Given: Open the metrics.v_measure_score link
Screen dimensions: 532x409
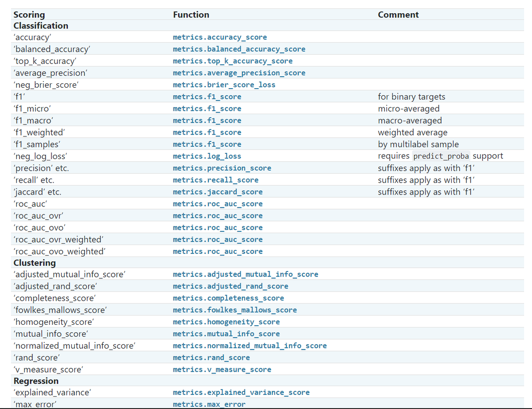Looking at the screenshot, I should click(222, 370).
